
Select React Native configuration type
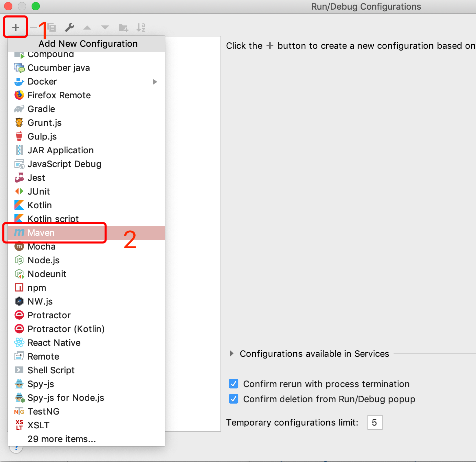87,343
